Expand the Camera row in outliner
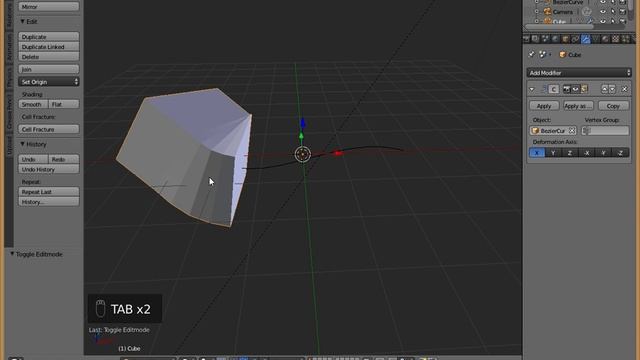 (536, 12)
